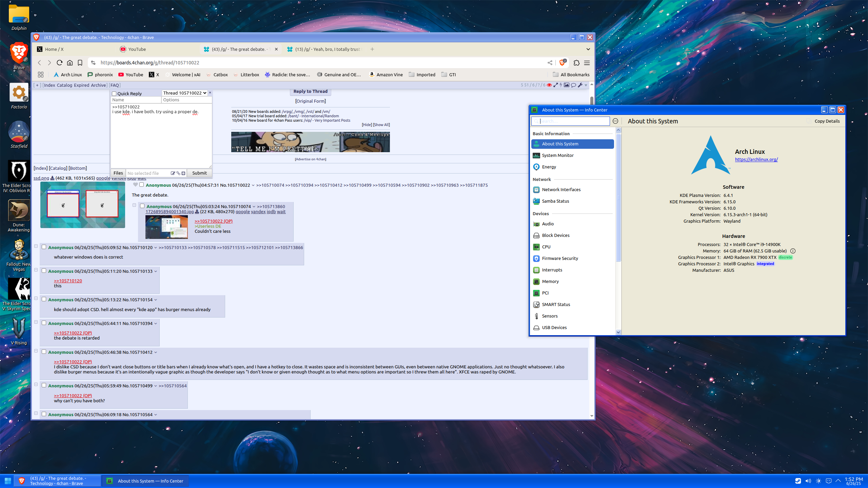Select checkbox for post No.105710120
Viewport: 868px width, 488px height.
point(44,247)
